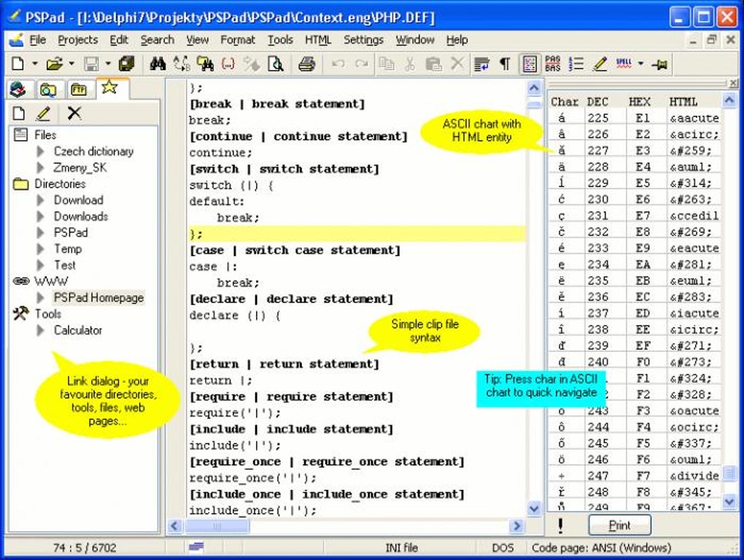Toggle word wrap in toolbar

(x=481, y=64)
